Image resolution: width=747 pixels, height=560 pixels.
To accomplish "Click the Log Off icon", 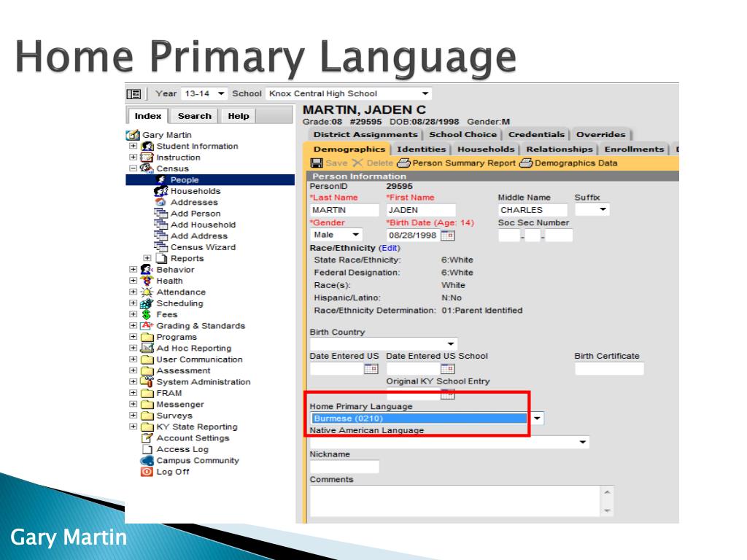I will pos(147,472).
